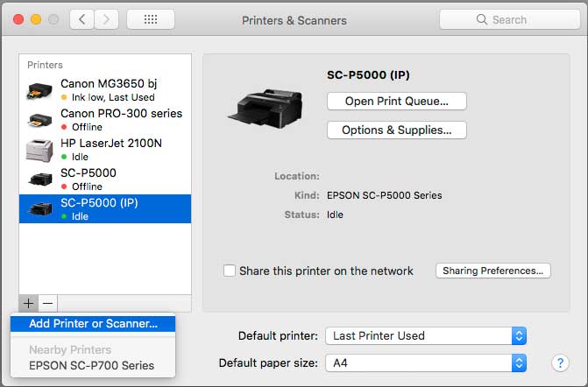
Task: Click the Status value Idle in details
Action: tap(335, 215)
